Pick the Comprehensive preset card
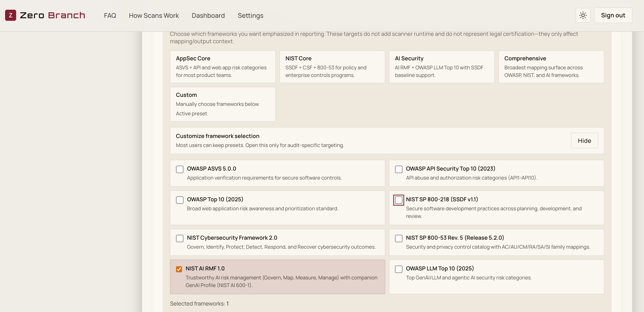Viewport: 644px width, 312px height. click(551, 67)
